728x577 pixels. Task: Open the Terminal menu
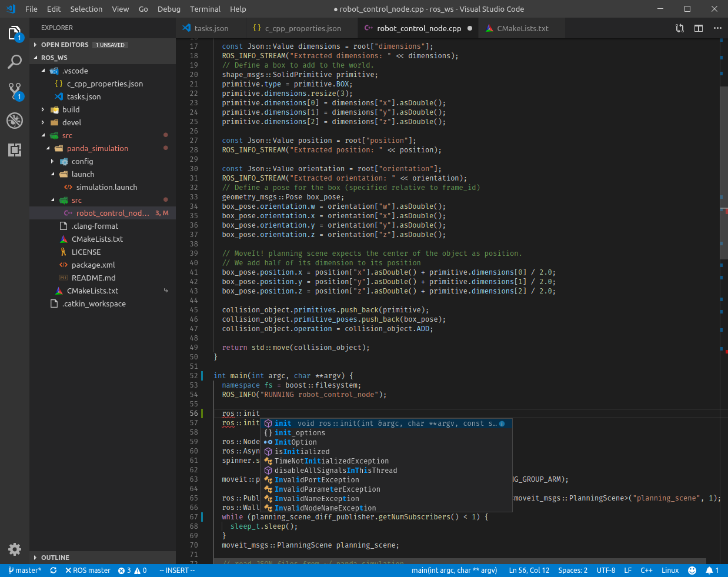(205, 9)
